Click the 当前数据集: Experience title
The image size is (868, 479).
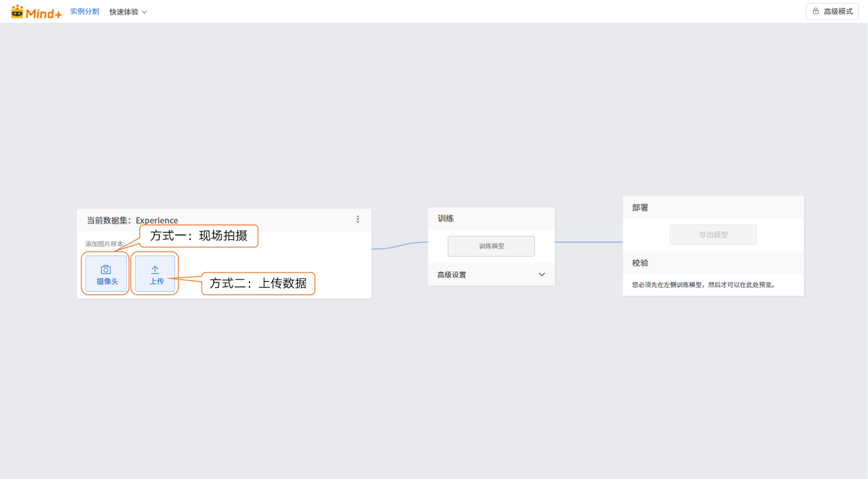pos(132,220)
